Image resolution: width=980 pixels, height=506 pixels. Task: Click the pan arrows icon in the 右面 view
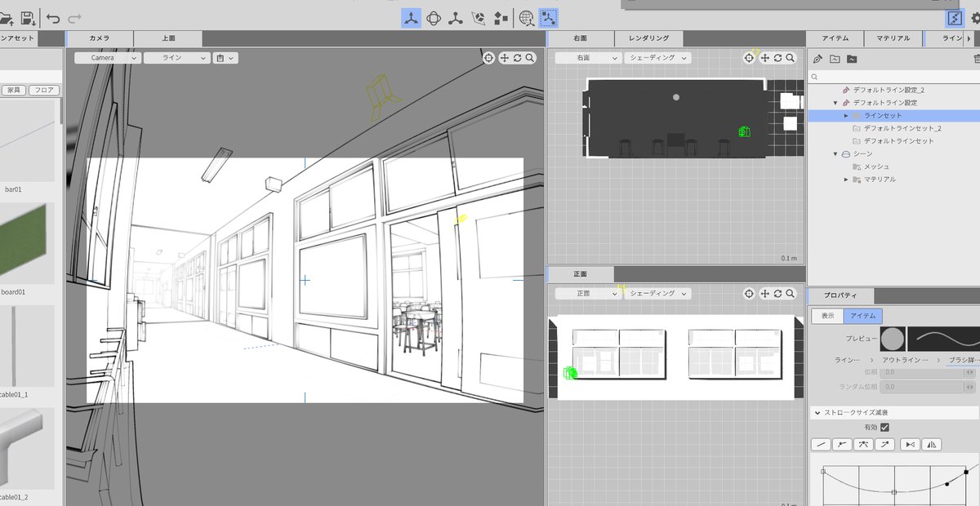(764, 58)
